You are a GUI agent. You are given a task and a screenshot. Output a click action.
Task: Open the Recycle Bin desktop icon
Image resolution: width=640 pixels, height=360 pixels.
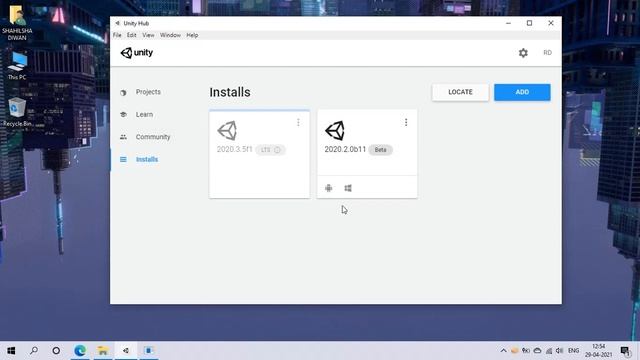17,112
